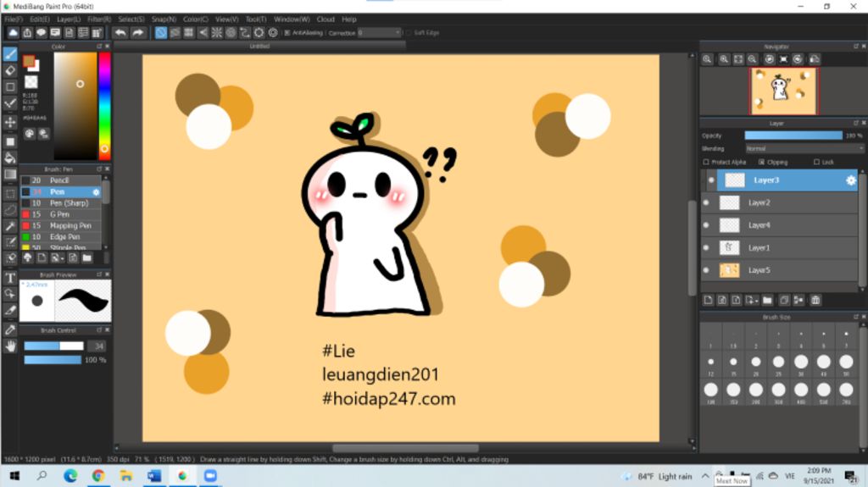Activate the rectangular Select tool
This screenshot has height=487, width=868.
(x=10, y=194)
